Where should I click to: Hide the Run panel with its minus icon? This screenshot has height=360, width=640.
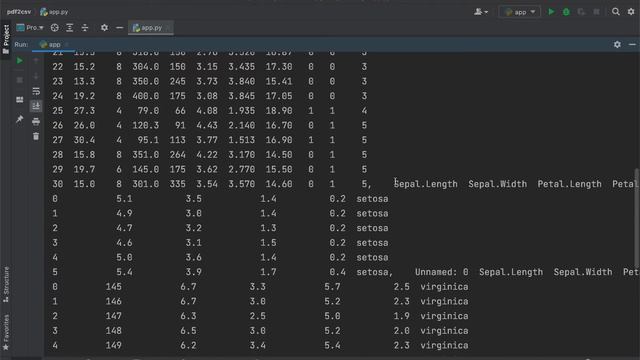(632, 44)
